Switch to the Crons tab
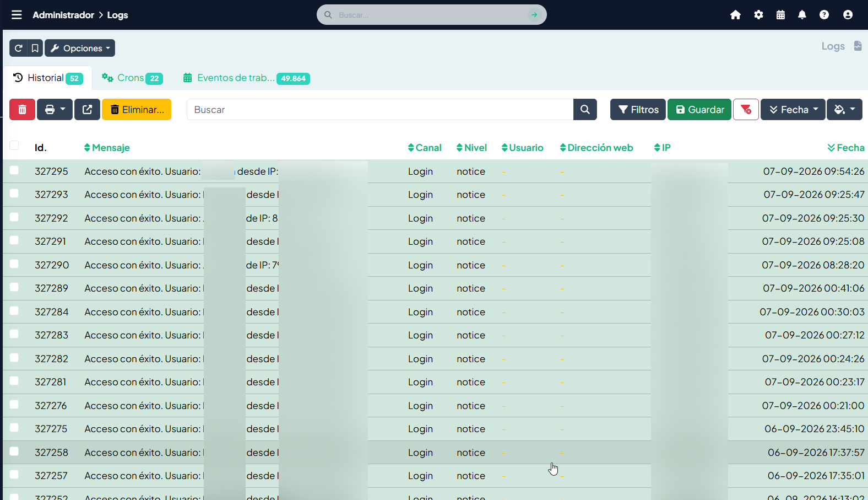 pos(132,78)
